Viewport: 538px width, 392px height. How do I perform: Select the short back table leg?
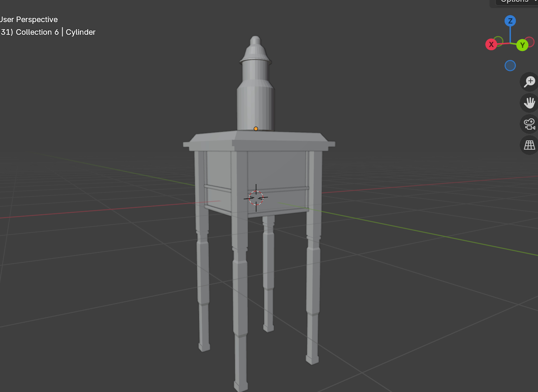268,274
